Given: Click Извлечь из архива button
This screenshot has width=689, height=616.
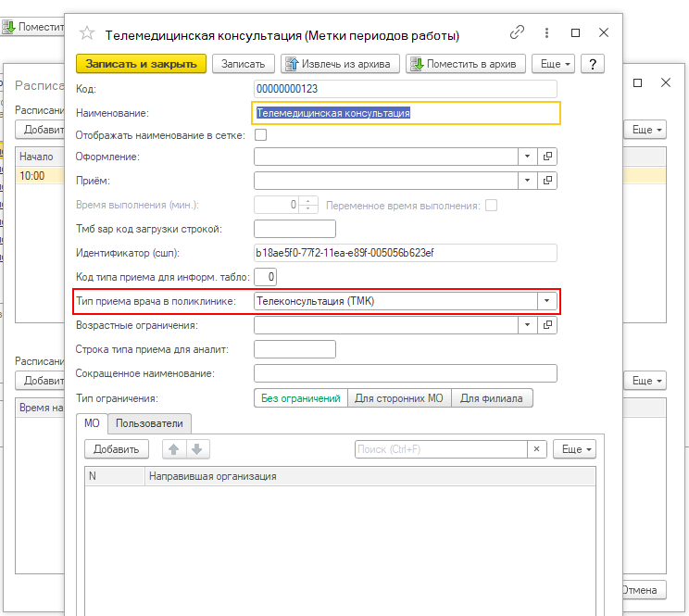Looking at the screenshot, I should coord(340,64).
